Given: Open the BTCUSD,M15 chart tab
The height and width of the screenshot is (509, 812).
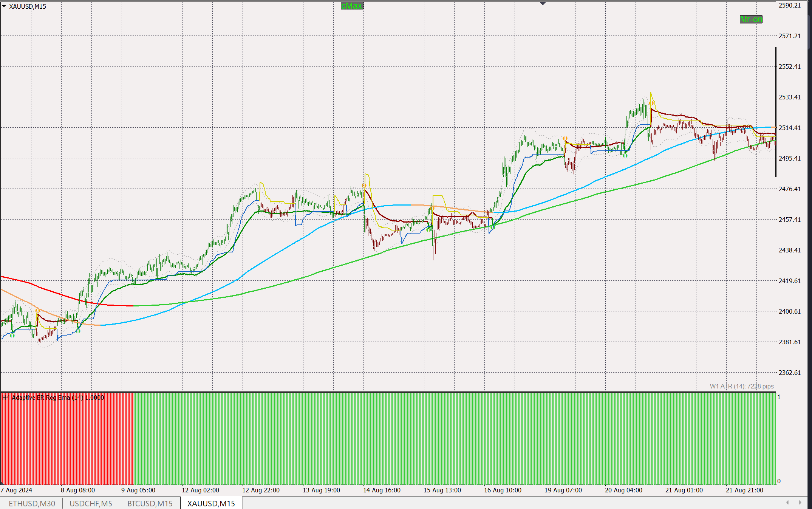Looking at the screenshot, I should coord(150,503).
